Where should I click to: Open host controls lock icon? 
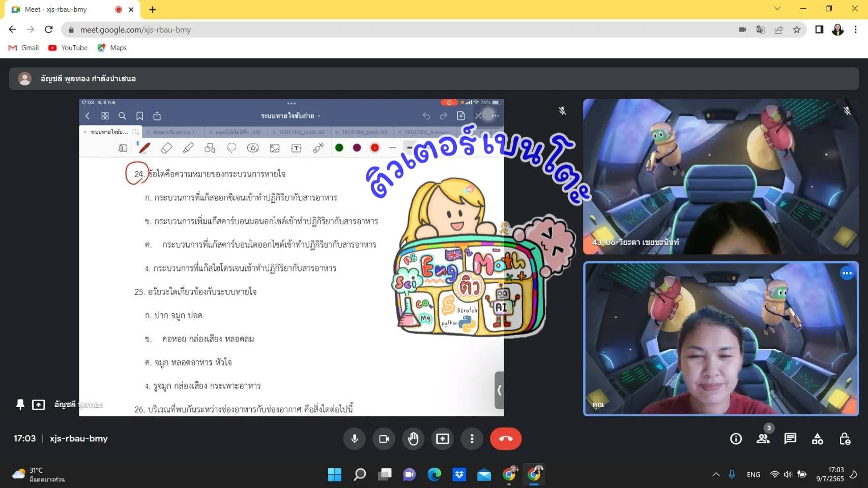pos(845,439)
